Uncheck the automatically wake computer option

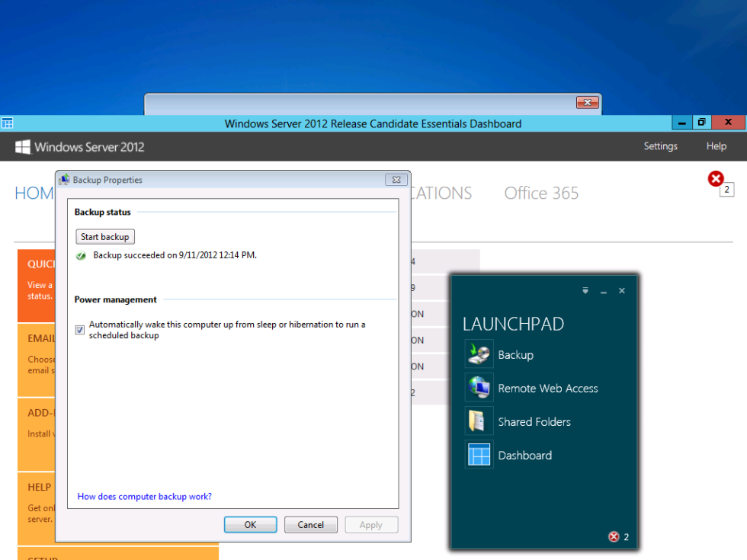point(80,329)
